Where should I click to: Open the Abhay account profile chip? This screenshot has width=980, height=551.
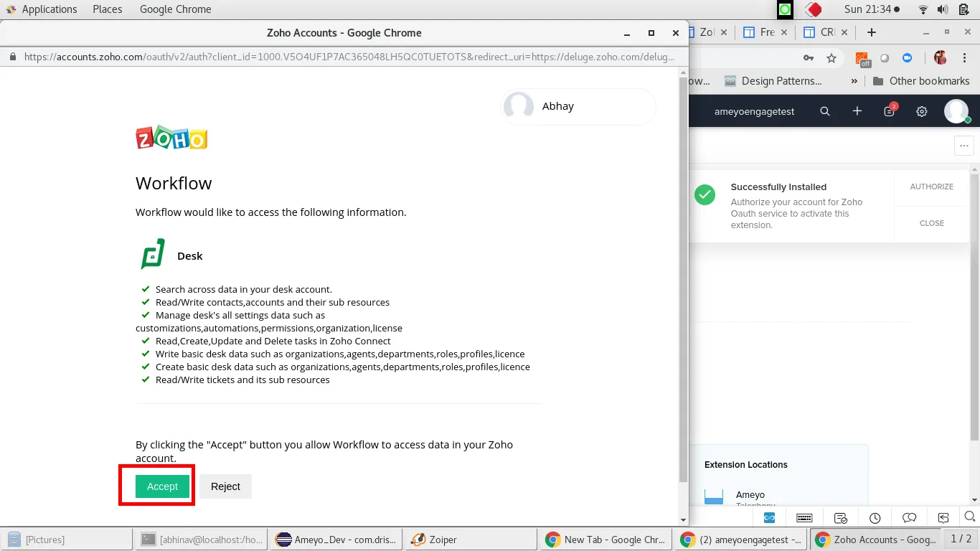(578, 106)
